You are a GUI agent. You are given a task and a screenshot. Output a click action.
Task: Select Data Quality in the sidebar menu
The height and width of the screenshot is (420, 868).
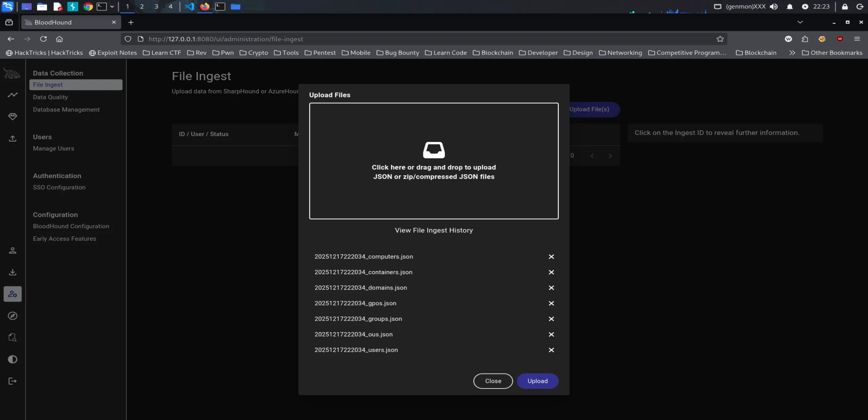(x=50, y=97)
